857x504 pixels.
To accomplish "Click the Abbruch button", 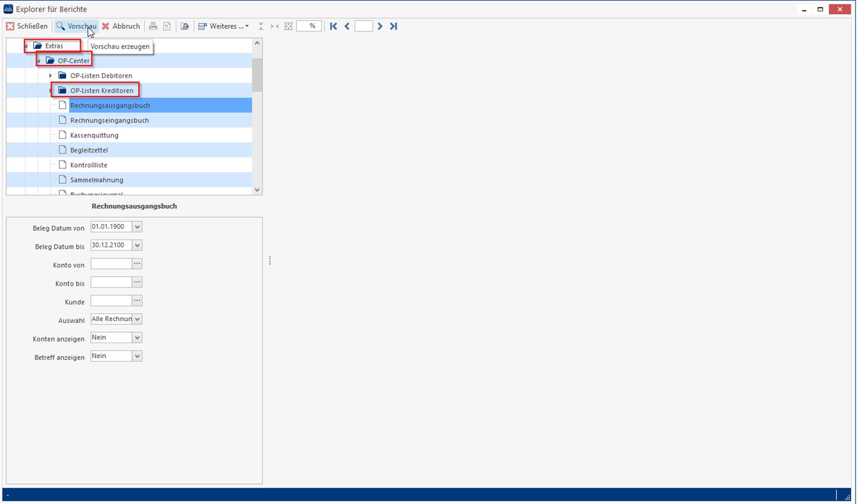I will 121,26.
